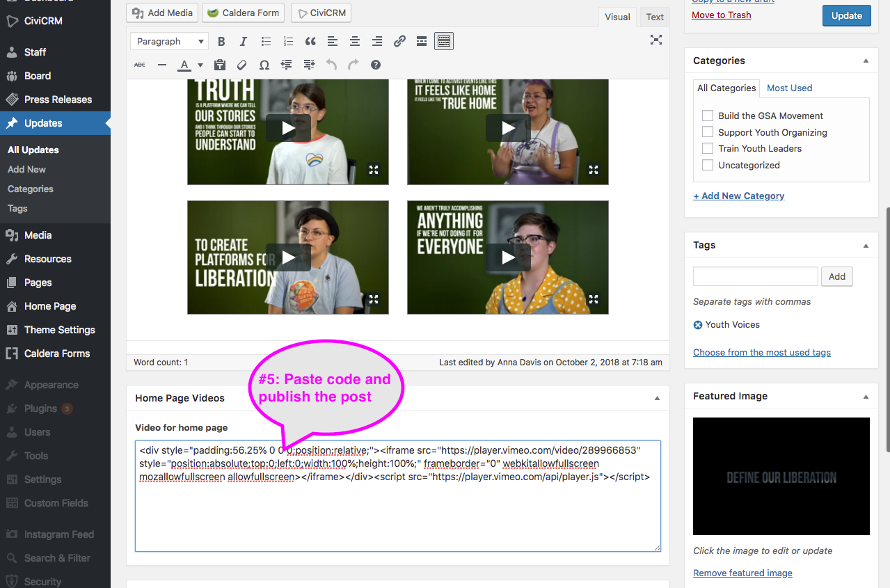Check the Build the GSA Movement category
890x588 pixels.
[708, 116]
